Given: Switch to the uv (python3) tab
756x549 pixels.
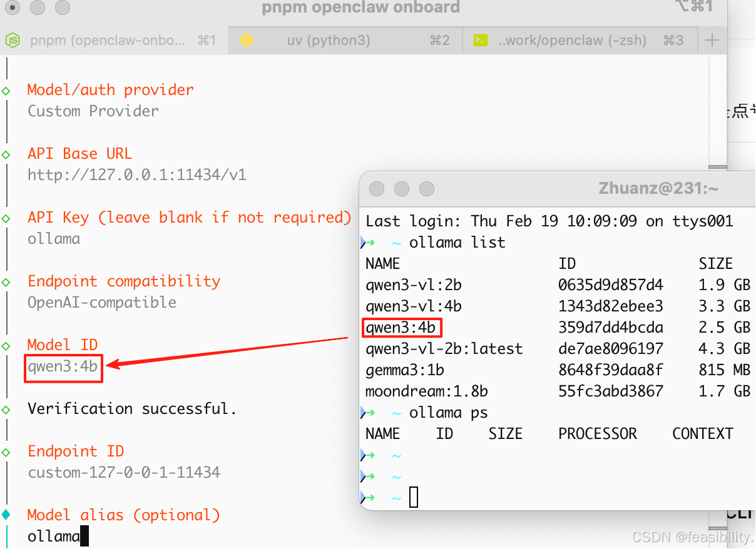Looking at the screenshot, I should pyautogui.click(x=329, y=41).
